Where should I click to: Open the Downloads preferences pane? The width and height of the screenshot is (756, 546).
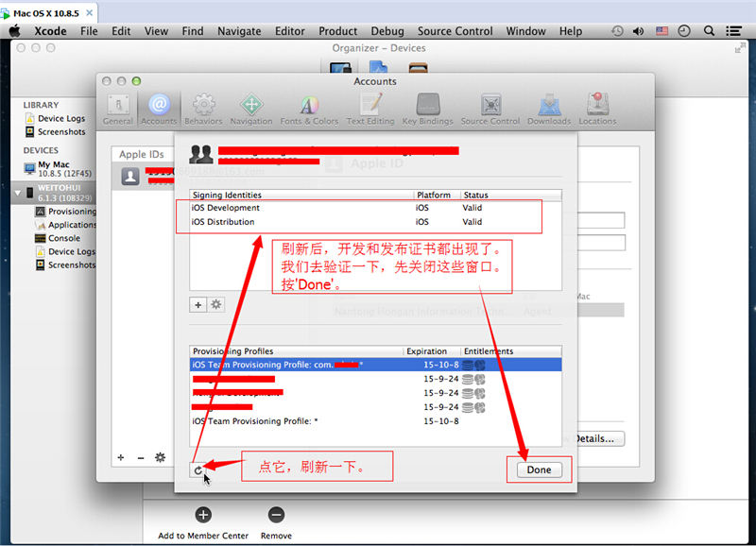click(x=549, y=110)
